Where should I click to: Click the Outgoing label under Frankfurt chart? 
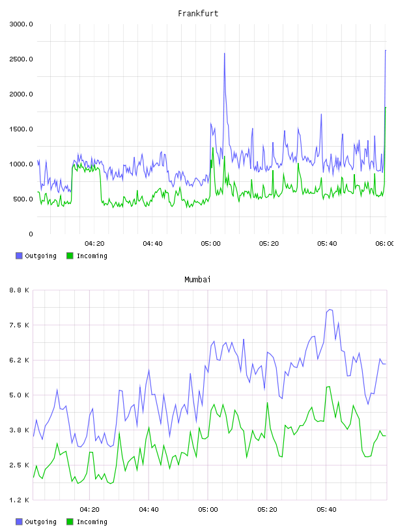(x=40, y=256)
